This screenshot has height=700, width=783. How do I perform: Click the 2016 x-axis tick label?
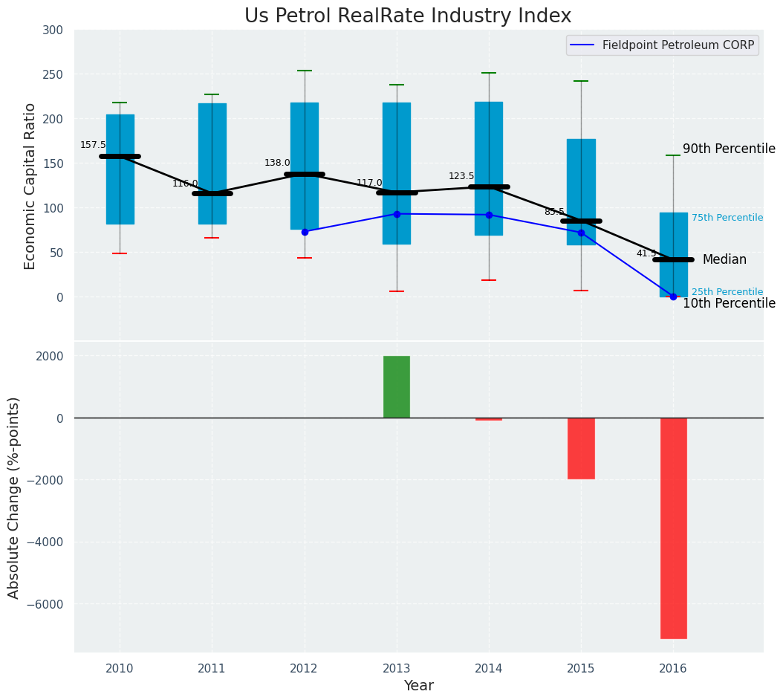(673, 669)
